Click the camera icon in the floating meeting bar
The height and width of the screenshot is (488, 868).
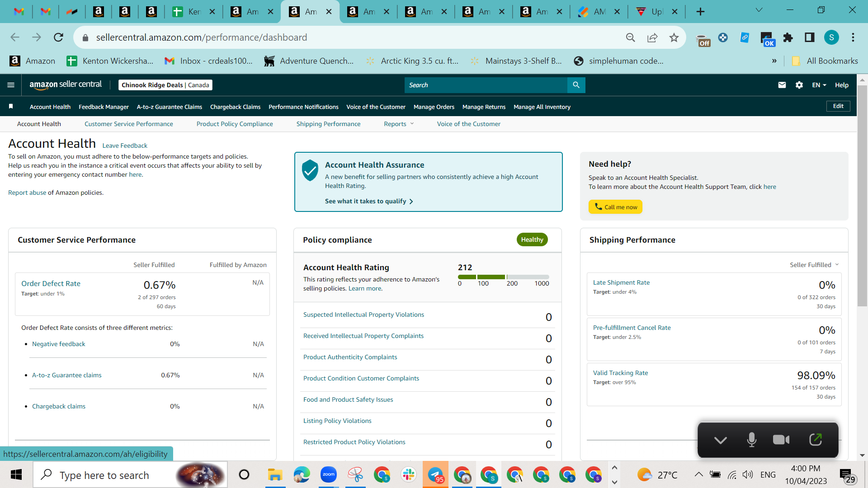pyautogui.click(x=781, y=440)
